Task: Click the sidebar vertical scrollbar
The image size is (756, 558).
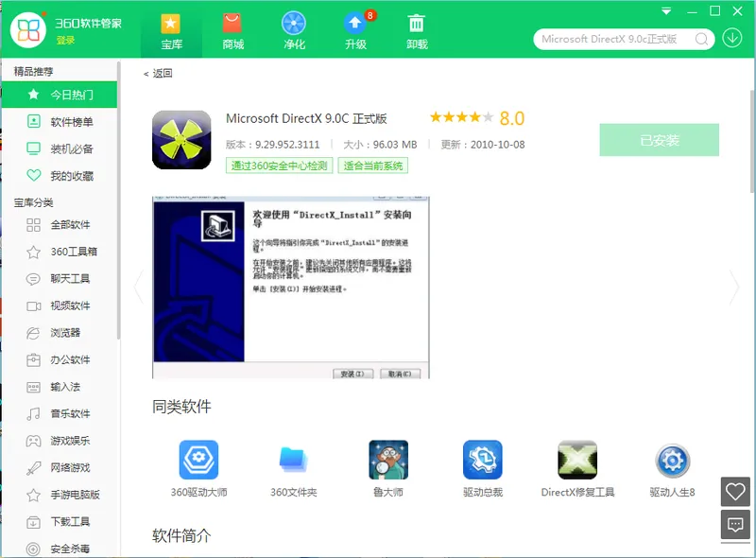Action: point(119,200)
